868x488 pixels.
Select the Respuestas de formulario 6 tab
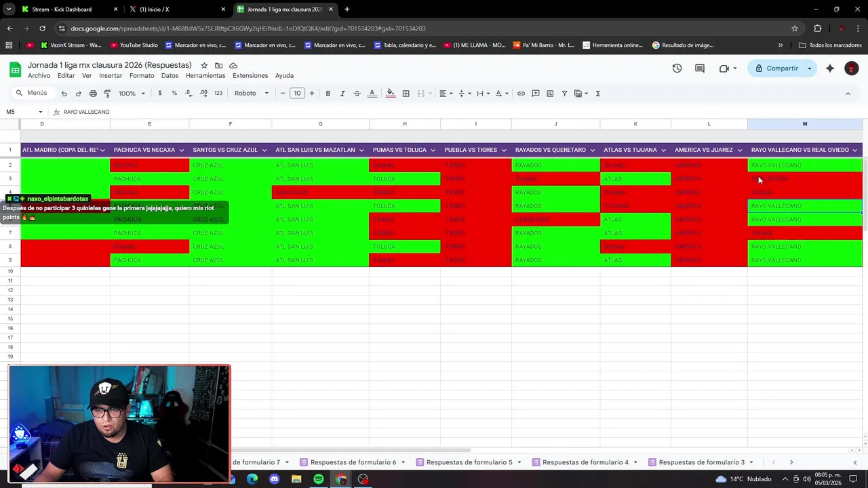point(353,462)
